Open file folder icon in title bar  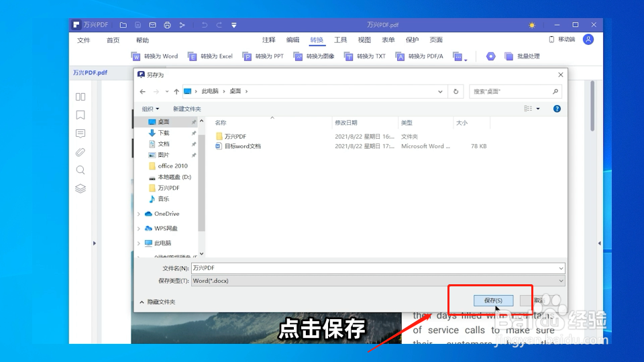tap(123, 25)
